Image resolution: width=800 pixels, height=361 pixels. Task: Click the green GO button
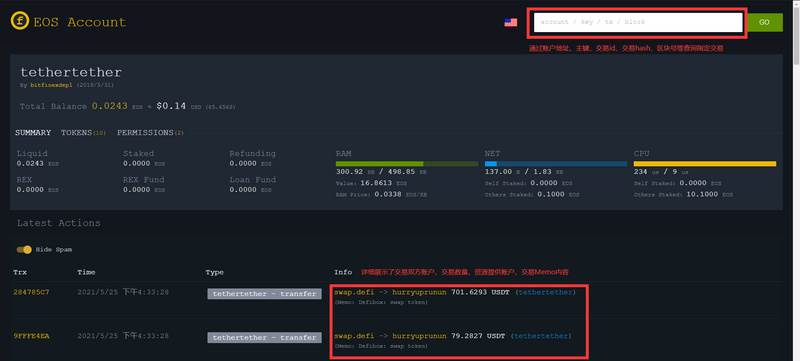764,22
